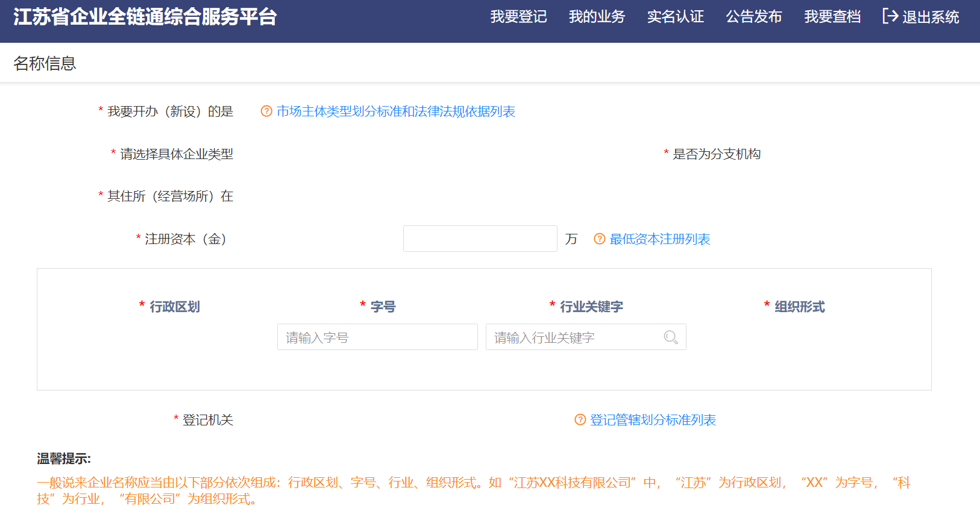Image resolution: width=980 pixels, height=514 pixels.
Task: Click search magnifier in industry keyword field
Action: pos(670,337)
